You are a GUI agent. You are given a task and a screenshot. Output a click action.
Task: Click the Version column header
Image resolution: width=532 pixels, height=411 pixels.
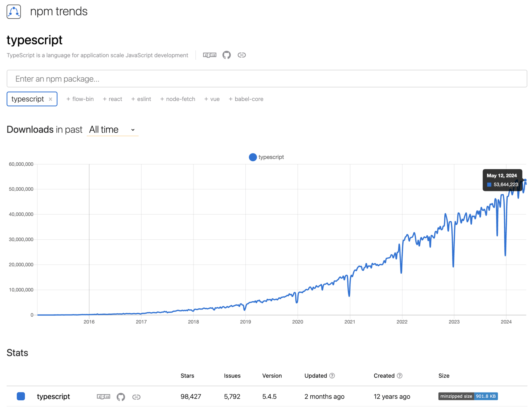click(272, 376)
